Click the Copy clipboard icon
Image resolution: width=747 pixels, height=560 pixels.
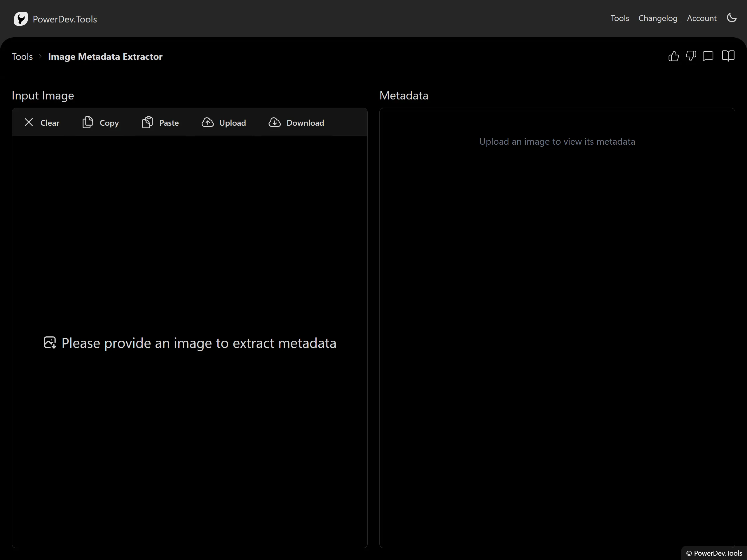tap(88, 122)
